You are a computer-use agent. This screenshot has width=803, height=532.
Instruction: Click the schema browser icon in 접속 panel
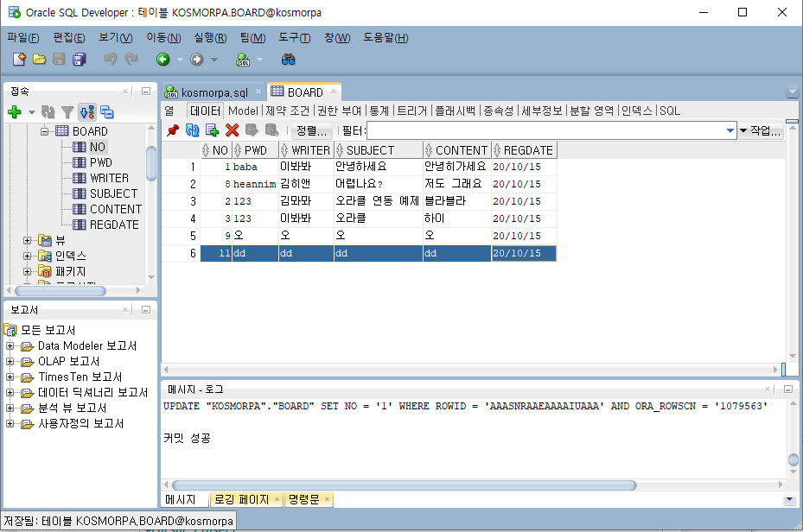coord(87,111)
